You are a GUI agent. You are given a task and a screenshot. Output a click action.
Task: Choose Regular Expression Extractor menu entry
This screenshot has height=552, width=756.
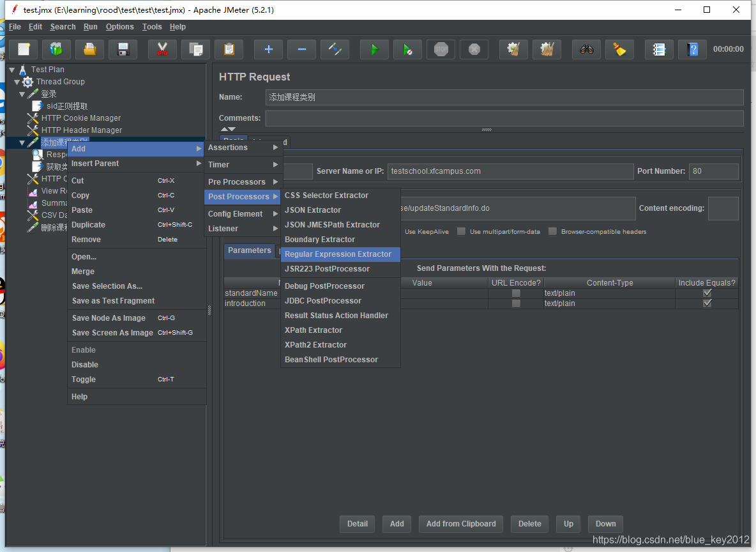tap(340, 254)
